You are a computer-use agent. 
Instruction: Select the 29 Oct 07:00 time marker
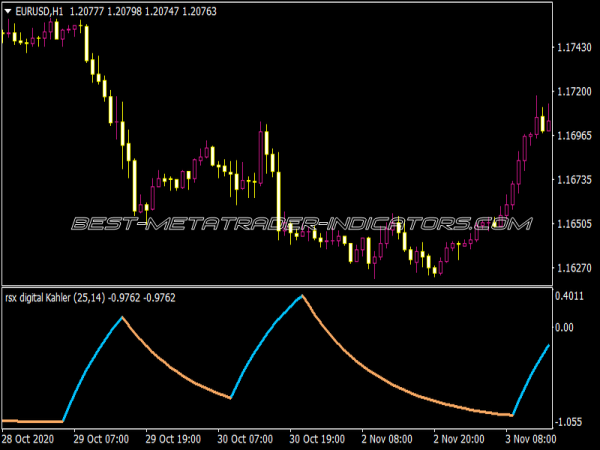coord(100,439)
